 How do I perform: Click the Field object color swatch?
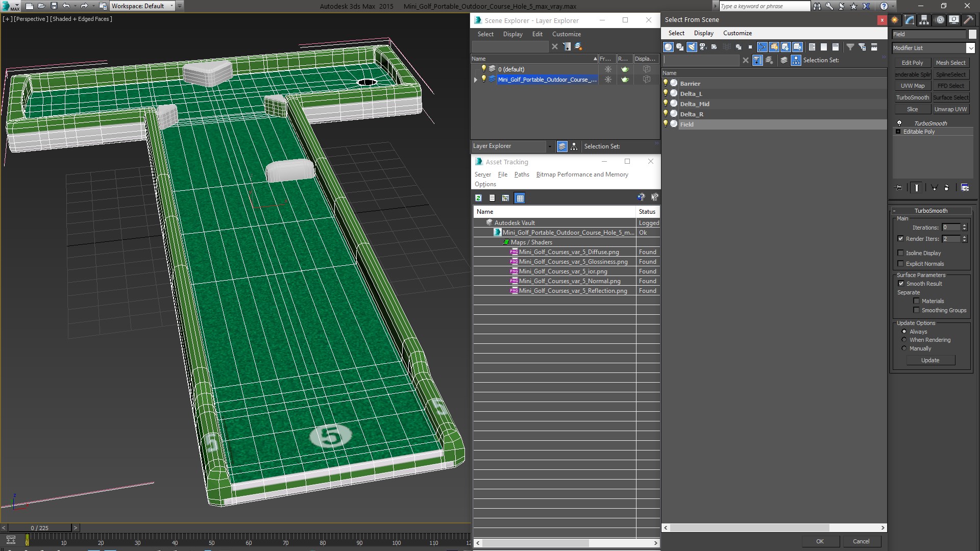coord(972,34)
